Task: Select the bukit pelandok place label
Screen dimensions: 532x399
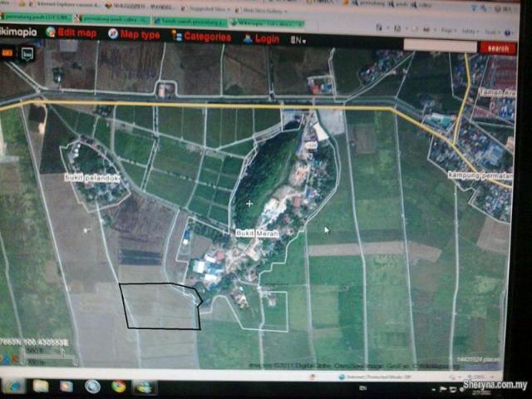Action: 92,178
